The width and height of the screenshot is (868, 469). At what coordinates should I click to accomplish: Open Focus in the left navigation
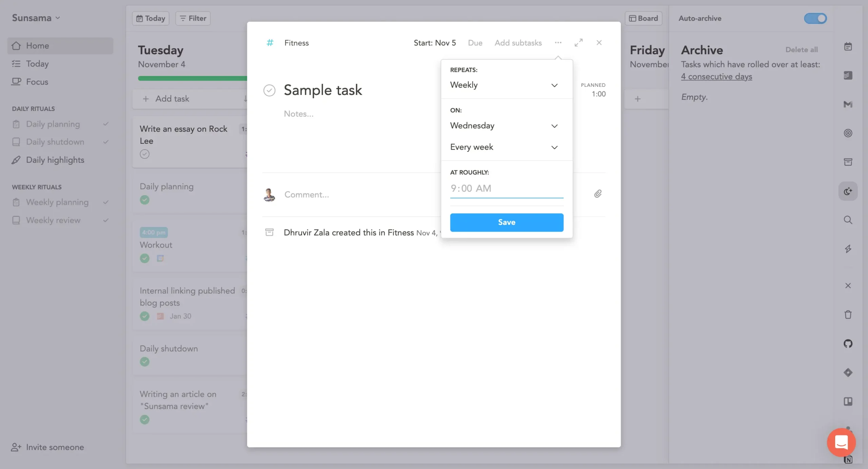(37, 82)
